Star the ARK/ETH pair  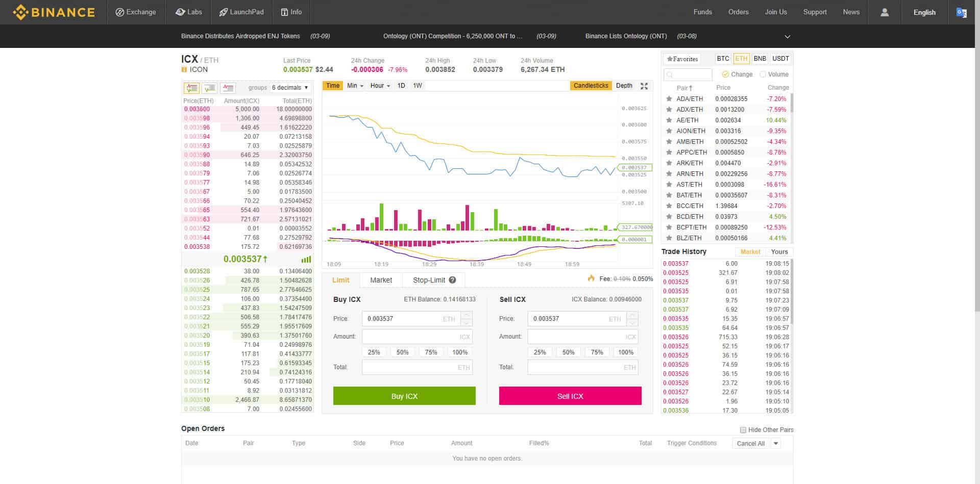669,163
